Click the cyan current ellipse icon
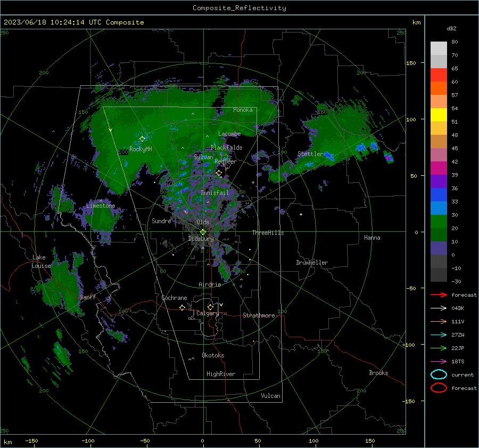This screenshot has width=479, height=448. 439,374
